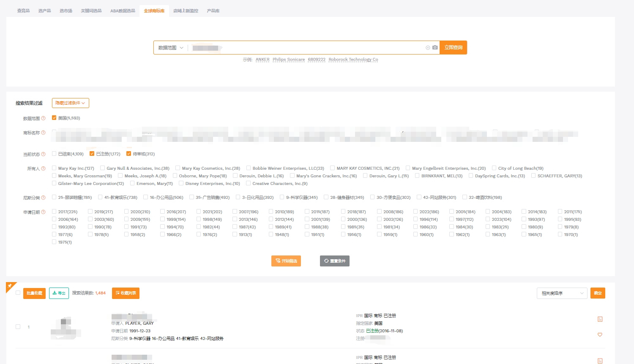Click the 立即查询 search button
The image size is (634, 364).
point(453,48)
